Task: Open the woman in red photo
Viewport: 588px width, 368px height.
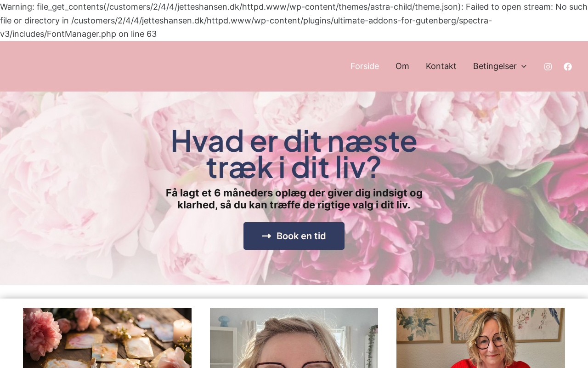Action: (481, 338)
